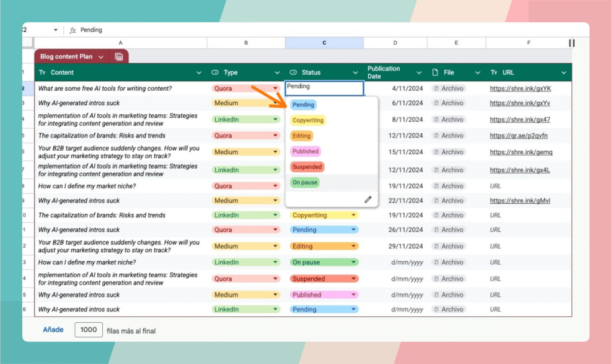Image resolution: width=612 pixels, height=364 pixels.
Task: Select the Copywriting option in dropdown list
Action: click(x=308, y=120)
